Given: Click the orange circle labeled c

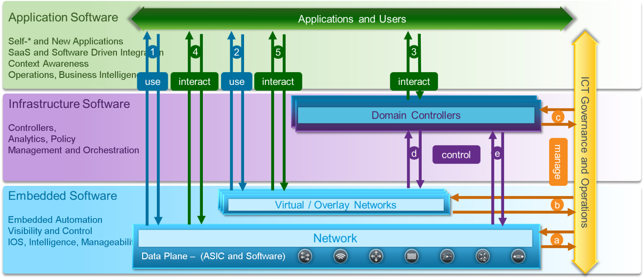Looking at the screenshot, I should tap(558, 117).
